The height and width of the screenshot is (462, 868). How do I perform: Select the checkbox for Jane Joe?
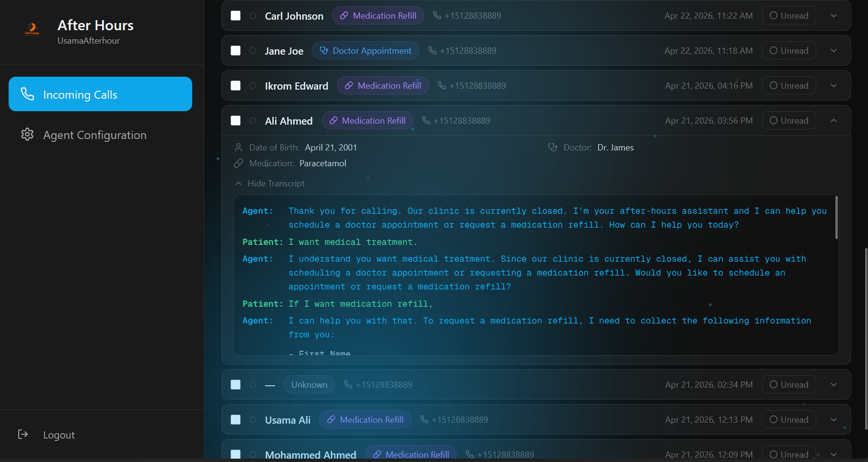pyautogui.click(x=236, y=51)
